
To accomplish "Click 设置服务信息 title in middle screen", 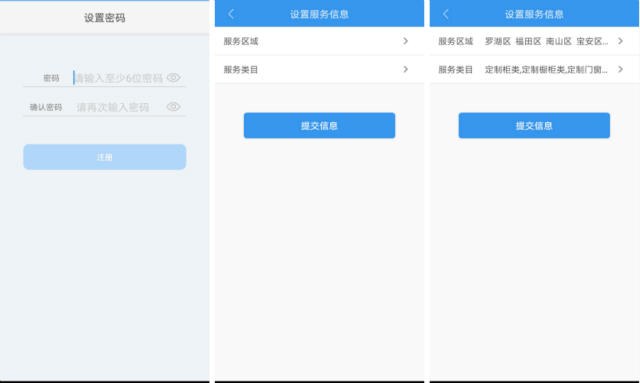I will pos(319,14).
